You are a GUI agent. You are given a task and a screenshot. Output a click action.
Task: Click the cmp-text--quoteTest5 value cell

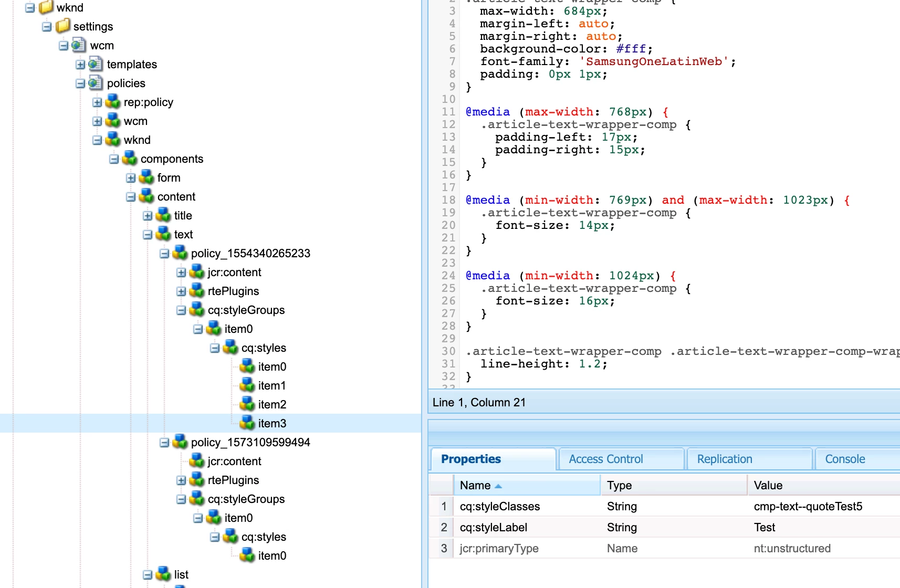823,506
